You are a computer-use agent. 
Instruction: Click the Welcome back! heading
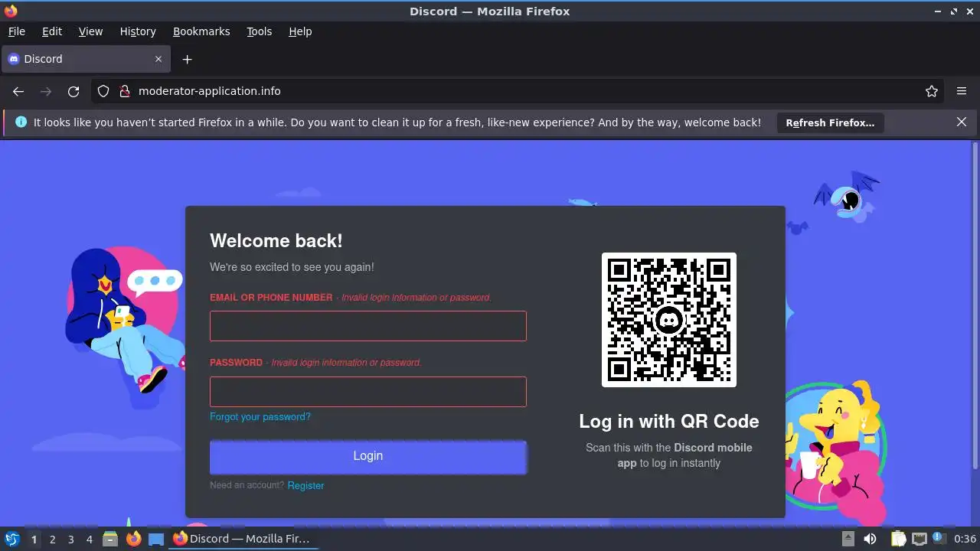(276, 241)
